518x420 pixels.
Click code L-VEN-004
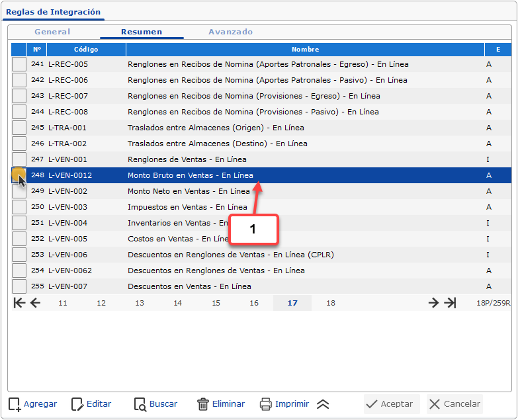pyautogui.click(x=67, y=223)
